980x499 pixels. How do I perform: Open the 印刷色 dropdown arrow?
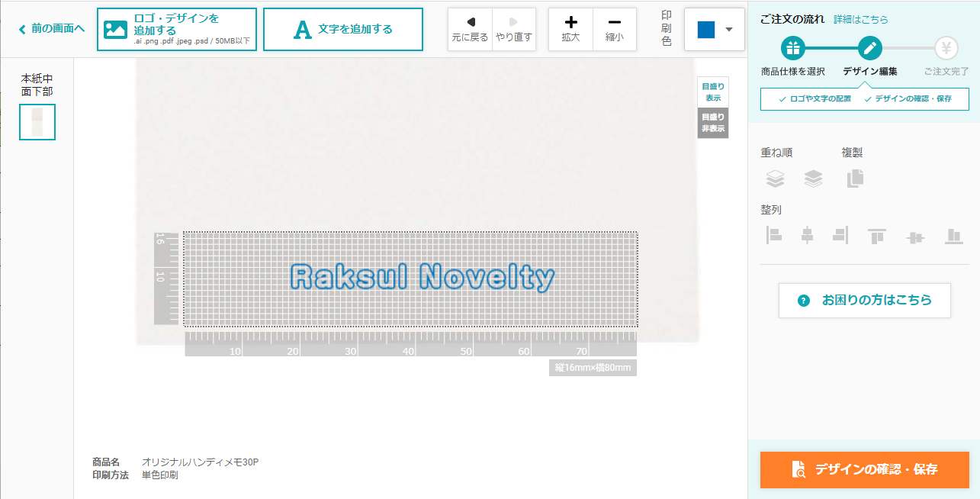(729, 30)
